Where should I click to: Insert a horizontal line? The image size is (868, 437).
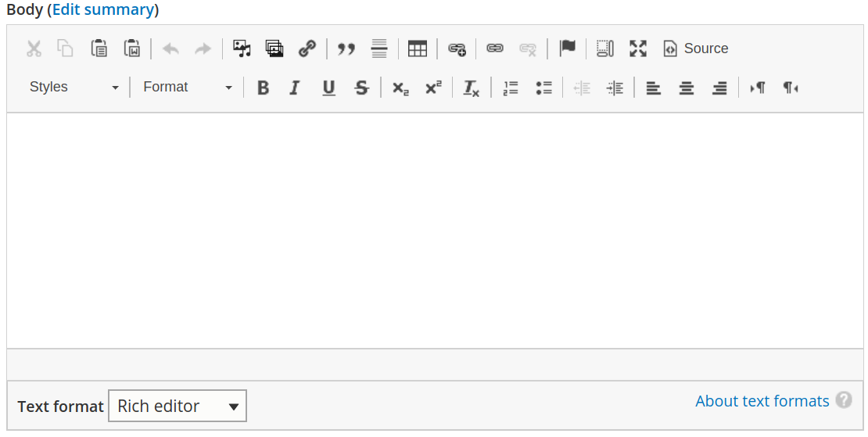(379, 48)
